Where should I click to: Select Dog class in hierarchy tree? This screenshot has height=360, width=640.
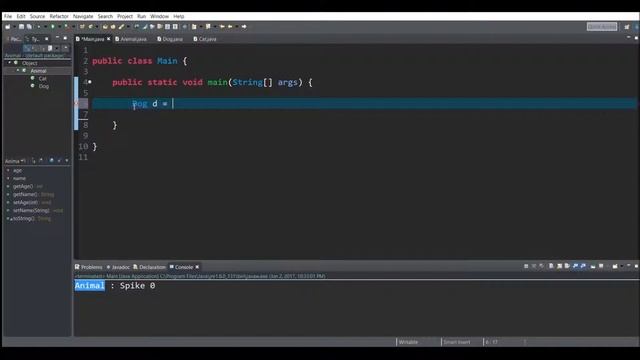click(43, 86)
